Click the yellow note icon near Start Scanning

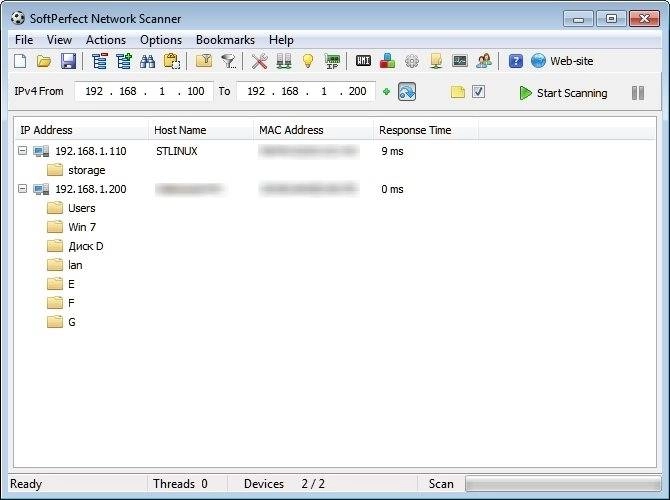click(458, 92)
